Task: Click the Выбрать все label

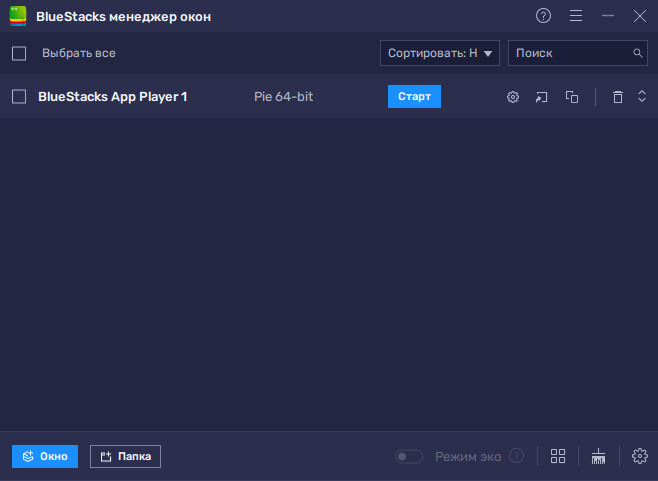Action: tap(79, 53)
